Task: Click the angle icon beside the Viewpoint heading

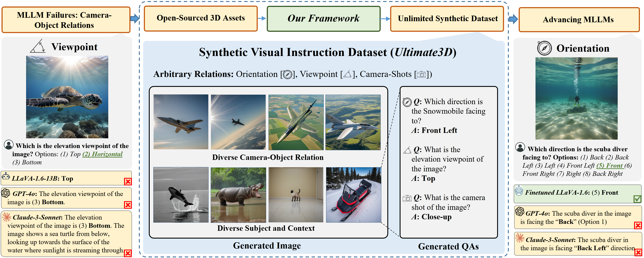Action: point(38,46)
